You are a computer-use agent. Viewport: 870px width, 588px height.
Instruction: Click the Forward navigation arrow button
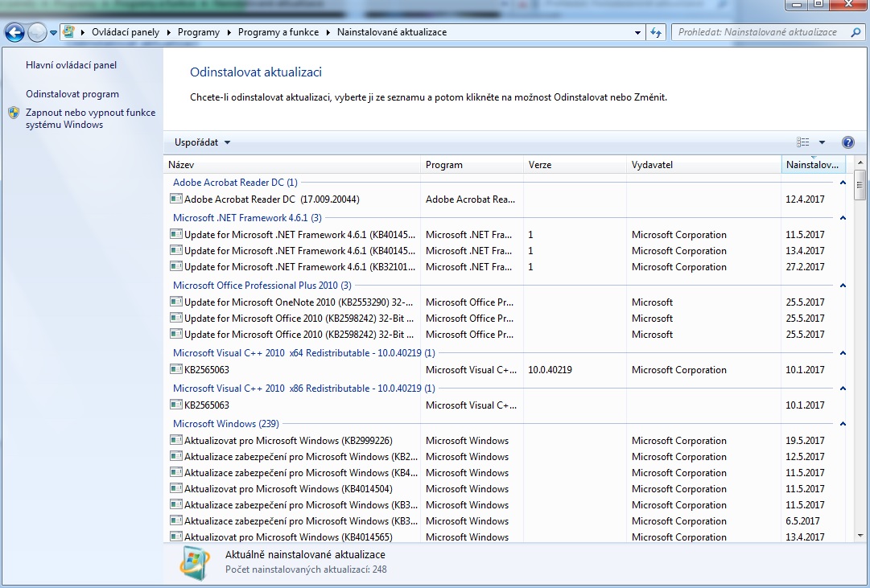click(37, 32)
